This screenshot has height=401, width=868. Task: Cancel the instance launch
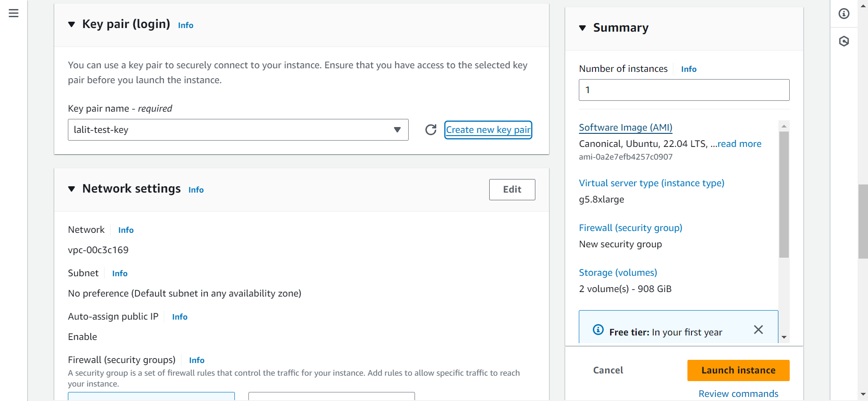click(608, 370)
